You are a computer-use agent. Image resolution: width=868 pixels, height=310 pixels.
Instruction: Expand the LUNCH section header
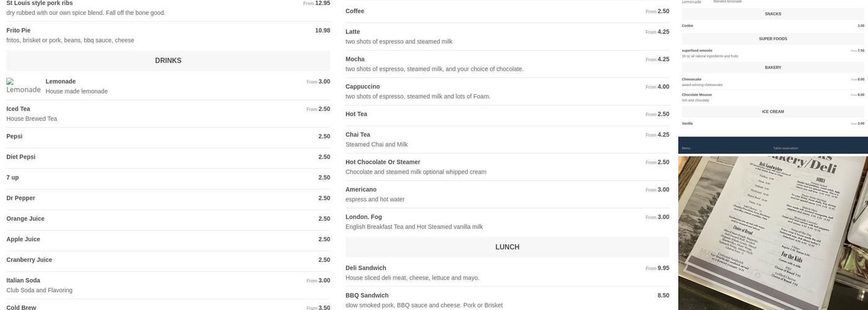coord(507,247)
